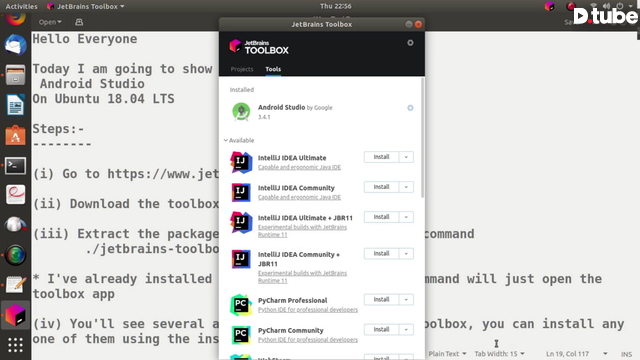Click IntelliJ IDEA Ultimate logo icon
Image resolution: width=640 pixels, height=360 pixels.
pyautogui.click(x=241, y=162)
